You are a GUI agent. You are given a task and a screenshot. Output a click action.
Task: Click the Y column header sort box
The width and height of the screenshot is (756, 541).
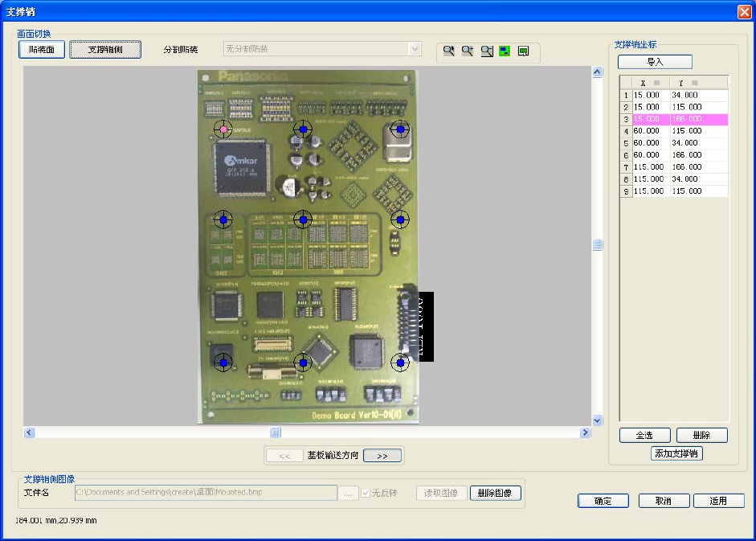pyautogui.click(x=695, y=83)
